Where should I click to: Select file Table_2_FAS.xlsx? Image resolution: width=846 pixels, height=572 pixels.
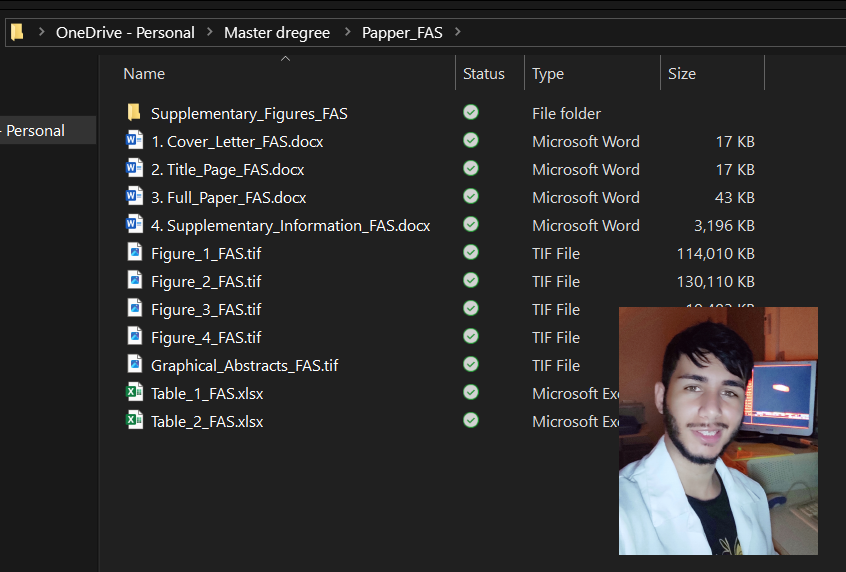(x=207, y=422)
